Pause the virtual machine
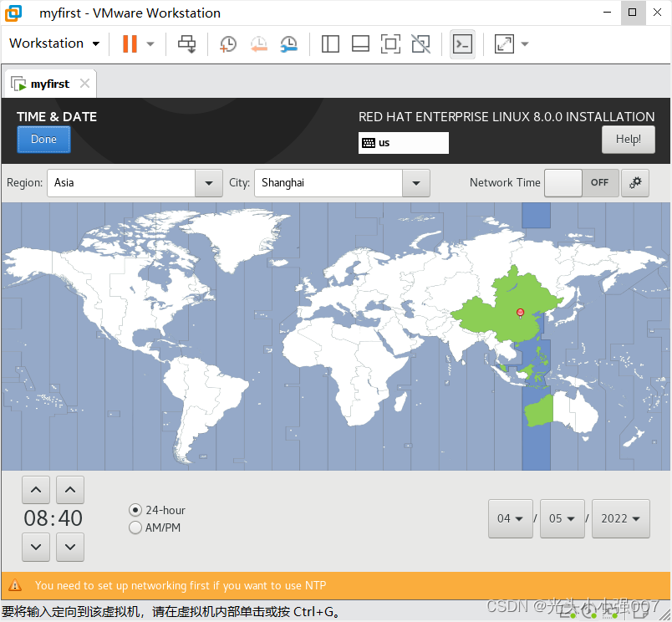The image size is (672, 622). (130, 43)
